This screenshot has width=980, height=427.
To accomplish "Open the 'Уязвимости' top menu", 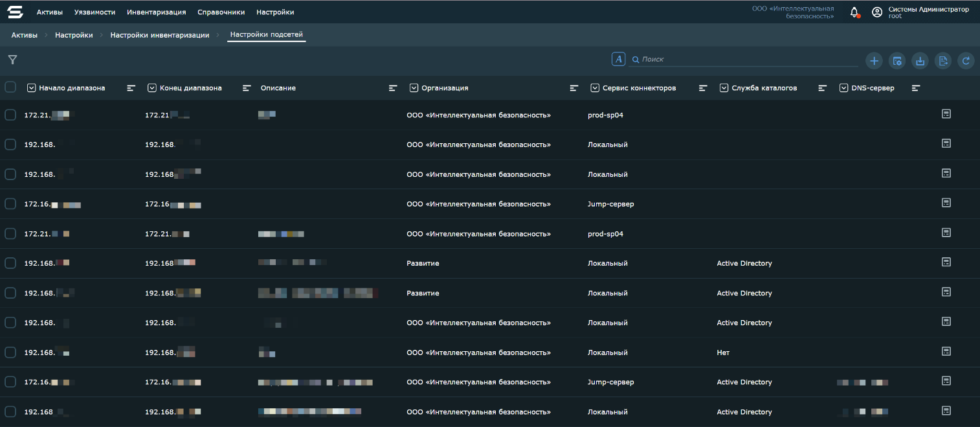I will pyautogui.click(x=95, y=12).
